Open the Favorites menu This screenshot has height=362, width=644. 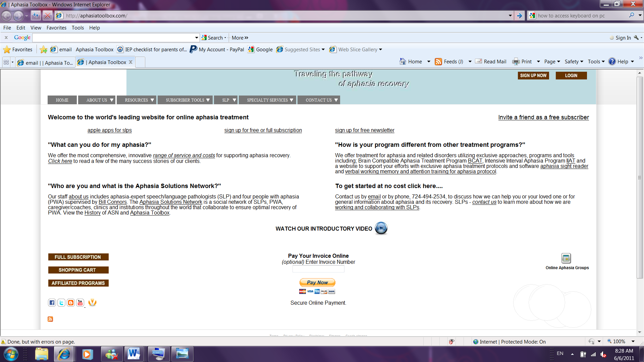click(56, 27)
